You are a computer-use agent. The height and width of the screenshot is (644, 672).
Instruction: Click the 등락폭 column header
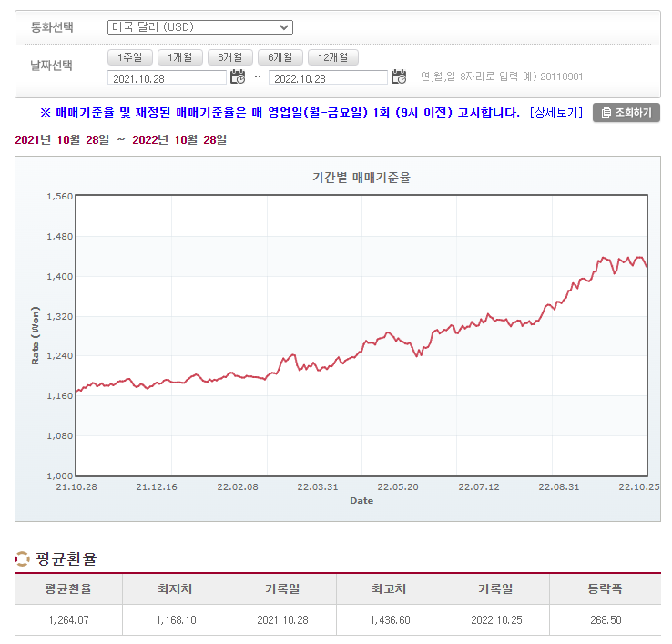tap(605, 588)
